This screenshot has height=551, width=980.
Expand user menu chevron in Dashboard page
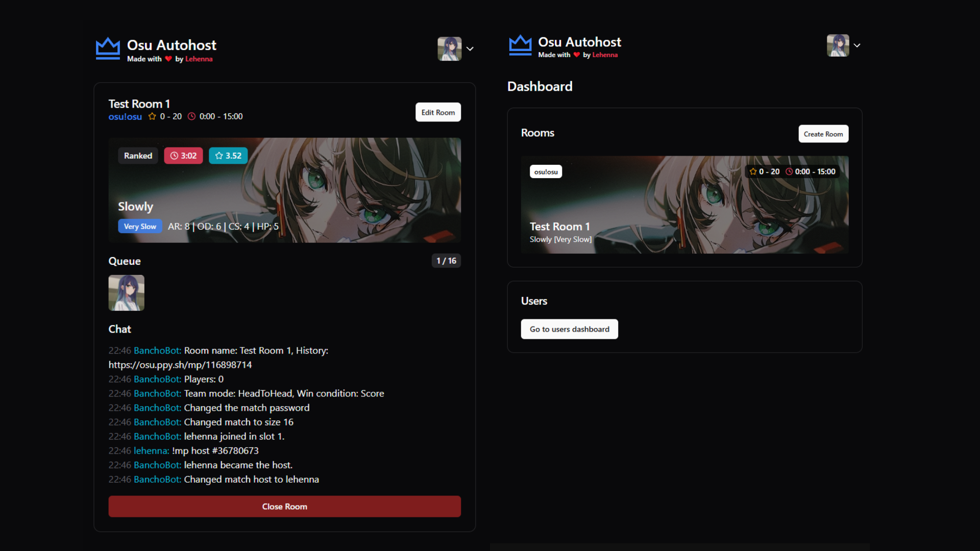pyautogui.click(x=857, y=45)
